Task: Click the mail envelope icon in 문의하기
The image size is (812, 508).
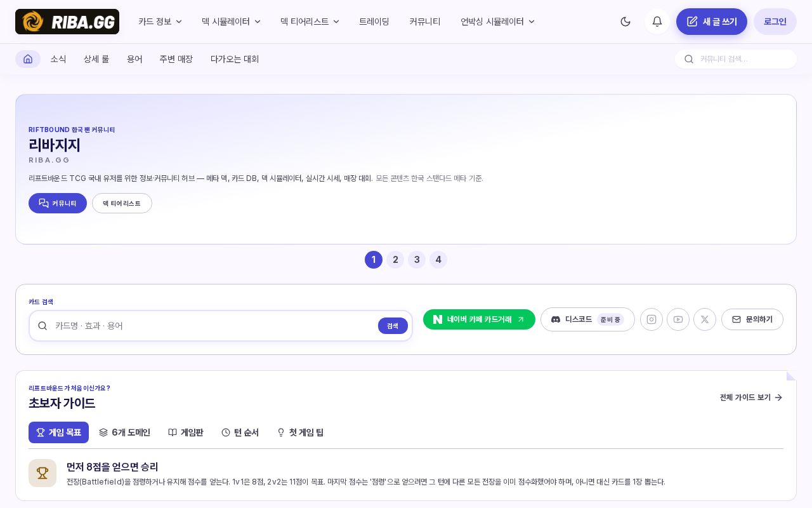Action: [x=737, y=319]
